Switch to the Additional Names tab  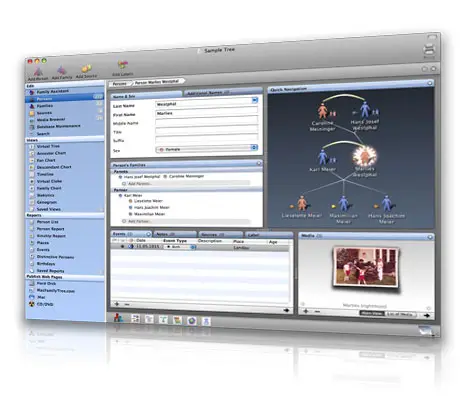click(x=208, y=93)
